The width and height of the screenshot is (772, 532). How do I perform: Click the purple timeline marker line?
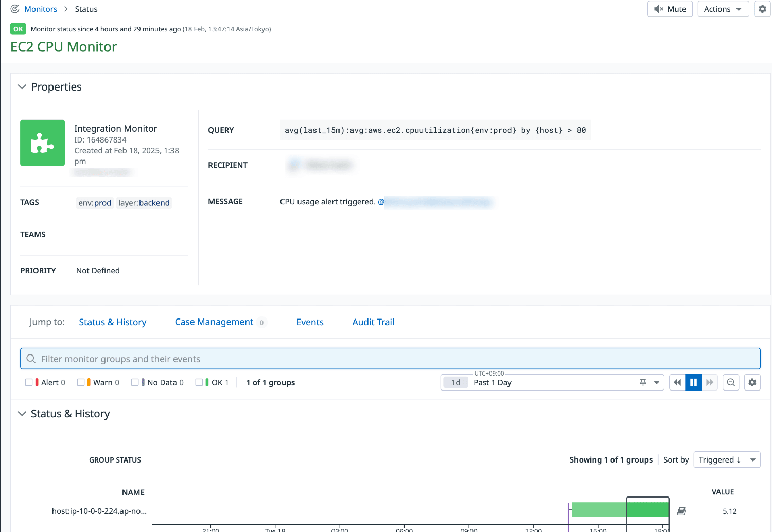pos(568,517)
